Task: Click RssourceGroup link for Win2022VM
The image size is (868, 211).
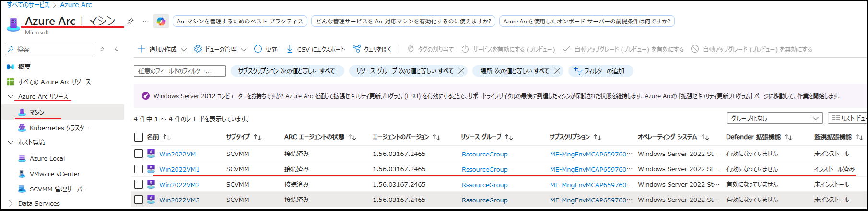Action: [x=484, y=154]
